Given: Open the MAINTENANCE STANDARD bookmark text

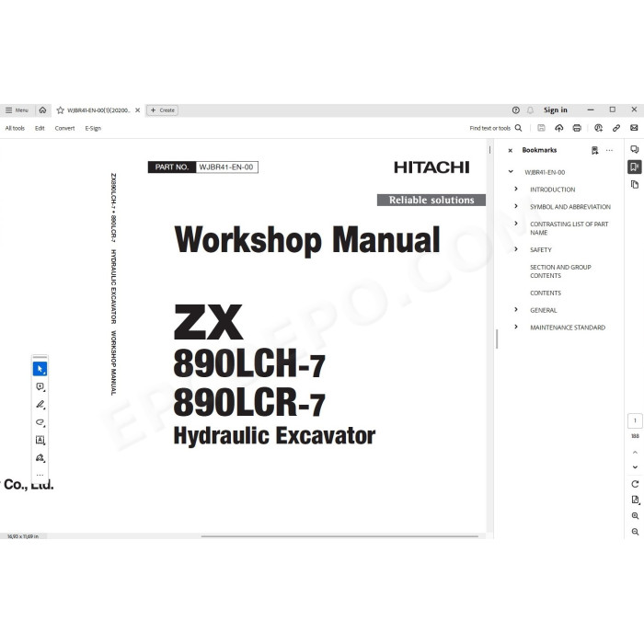Looking at the screenshot, I should click(568, 328).
